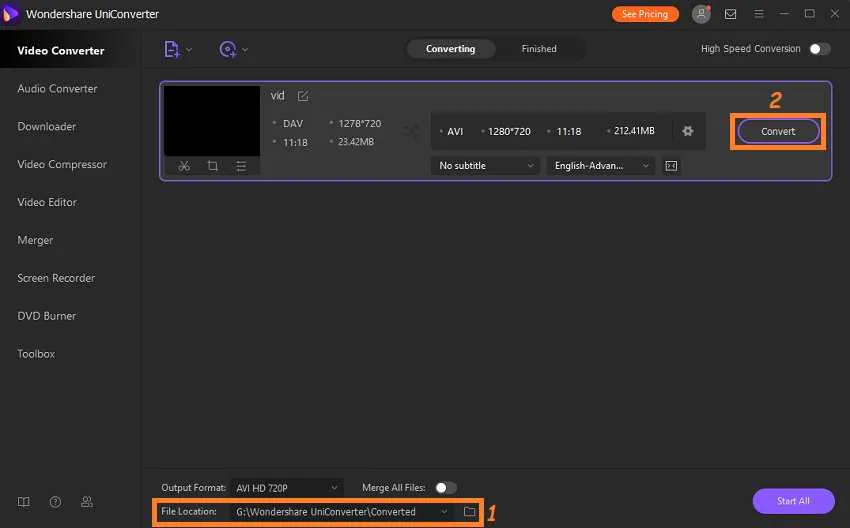Open the English-Advan... audio track dropdown
Viewport: 850px width, 528px height.
[601, 166]
